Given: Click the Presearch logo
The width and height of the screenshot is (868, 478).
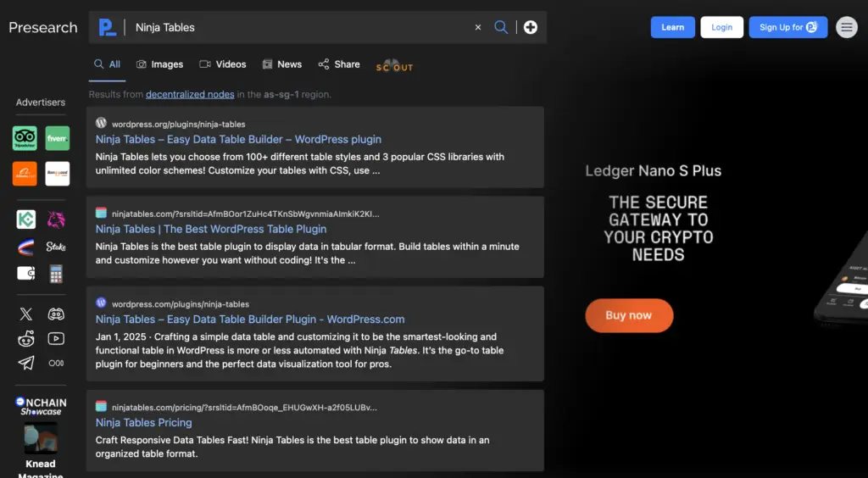Looking at the screenshot, I should [43, 27].
